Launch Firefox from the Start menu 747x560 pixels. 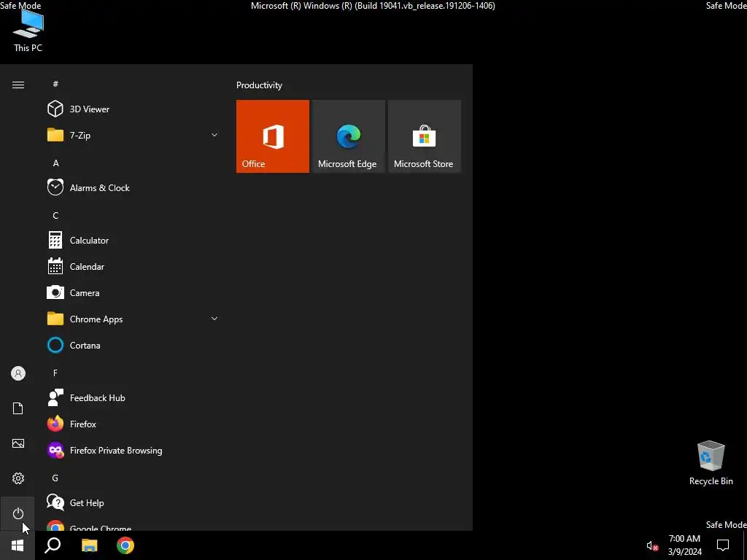click(x=133, y=424)
